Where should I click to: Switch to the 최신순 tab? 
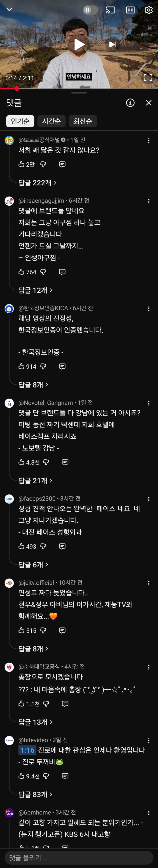(83, 121)
